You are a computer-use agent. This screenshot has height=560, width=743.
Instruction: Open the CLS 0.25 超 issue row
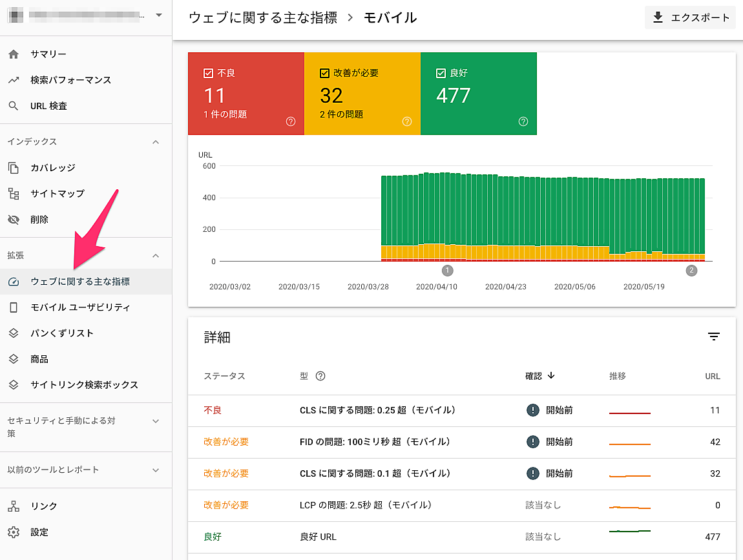click(x=378, y=410)
